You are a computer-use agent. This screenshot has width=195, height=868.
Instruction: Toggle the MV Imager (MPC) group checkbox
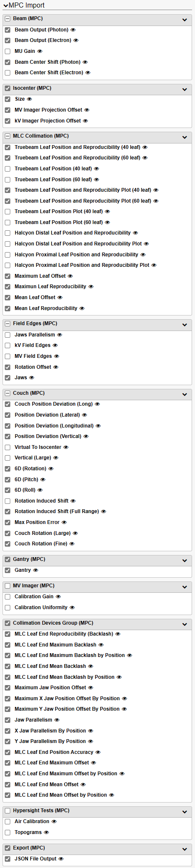coord(8,586)
